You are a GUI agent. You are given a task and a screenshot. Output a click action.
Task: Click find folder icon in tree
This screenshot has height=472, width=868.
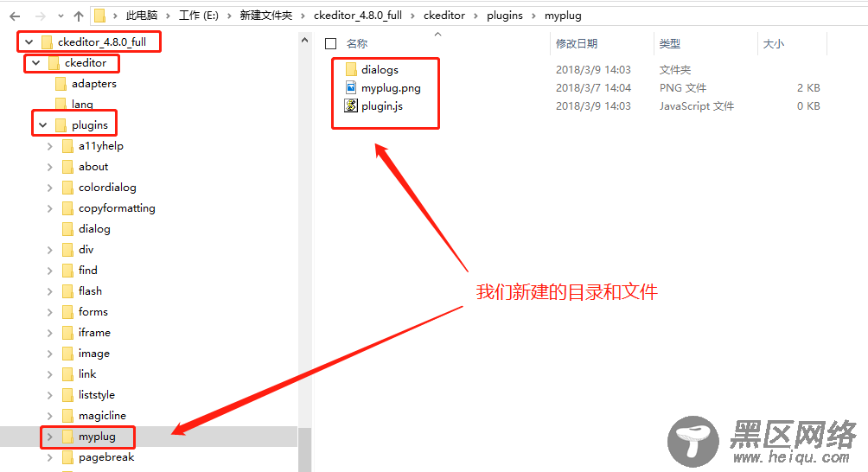click(67, 270)
